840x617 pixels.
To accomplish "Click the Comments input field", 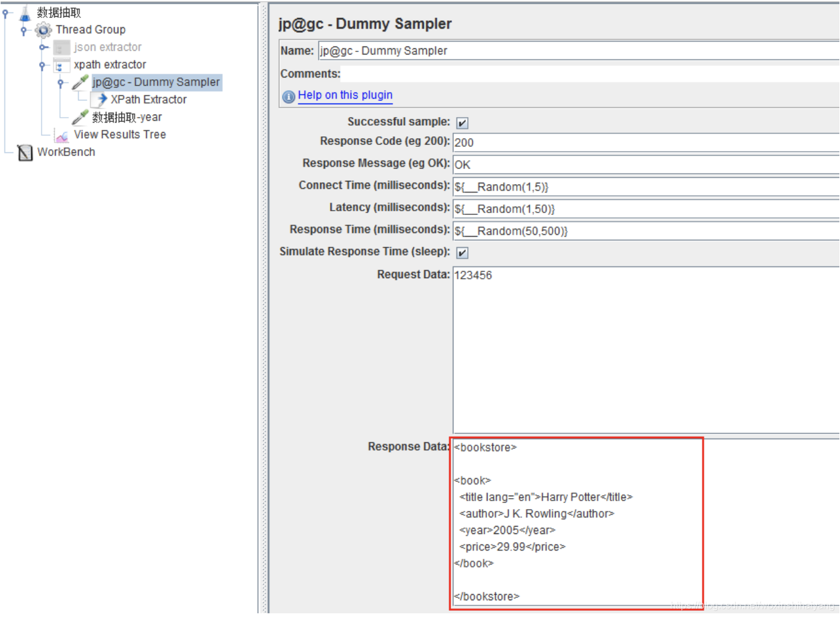I will pos(590,74).
